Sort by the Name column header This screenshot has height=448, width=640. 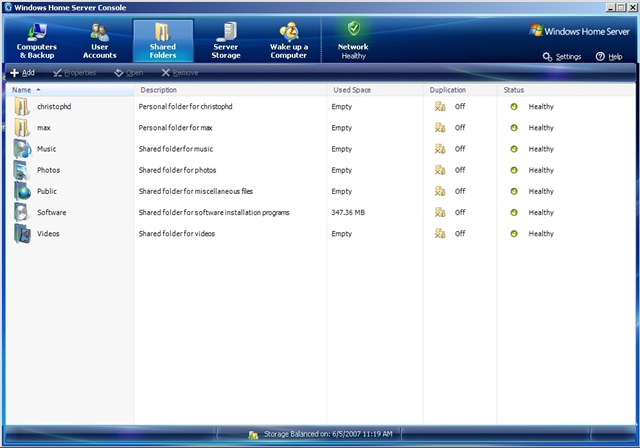click(70, 90)
